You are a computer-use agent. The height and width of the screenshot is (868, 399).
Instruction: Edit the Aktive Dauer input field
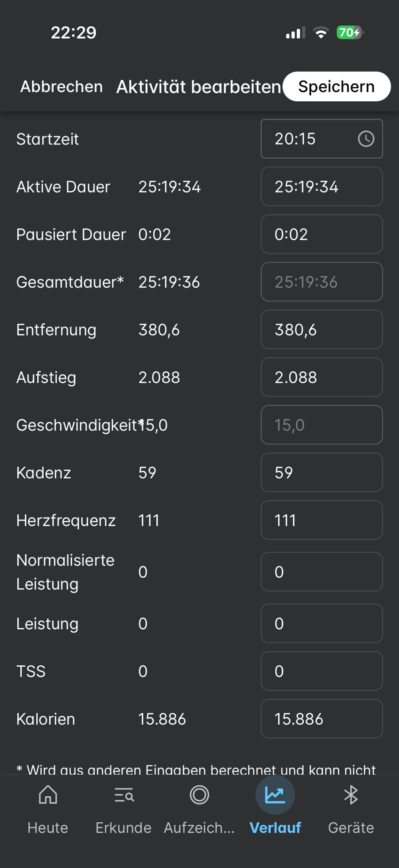coord(322,186)
